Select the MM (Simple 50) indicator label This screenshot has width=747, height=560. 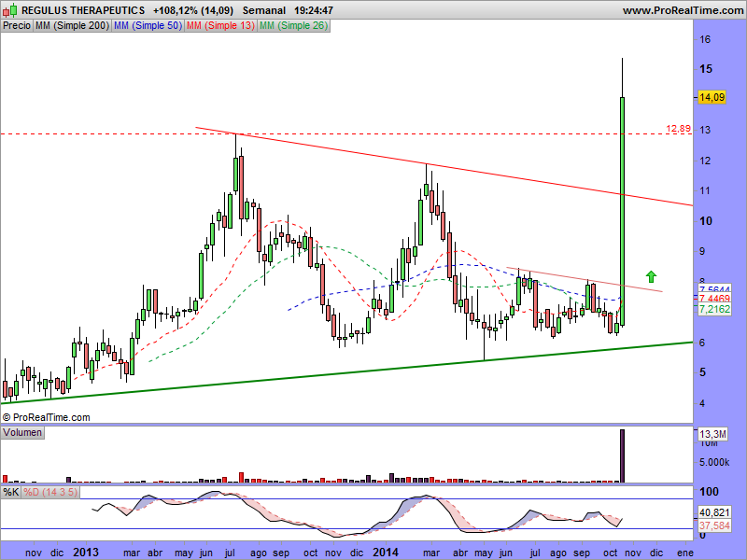[148, 26]
